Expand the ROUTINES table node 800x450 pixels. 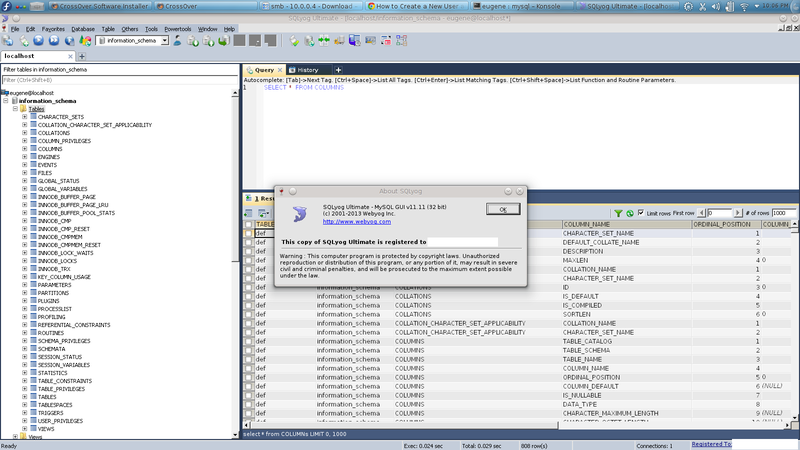(x=24, y=333)
